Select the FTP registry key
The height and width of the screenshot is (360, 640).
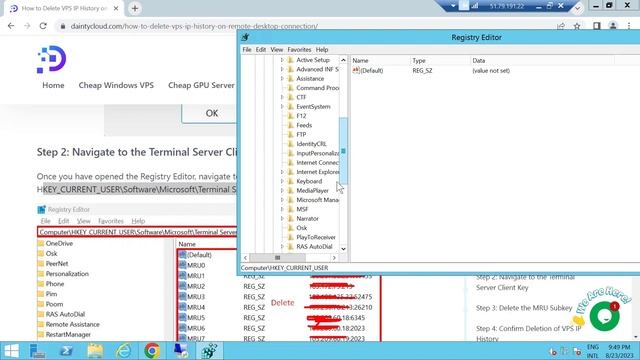coord(301,135)
